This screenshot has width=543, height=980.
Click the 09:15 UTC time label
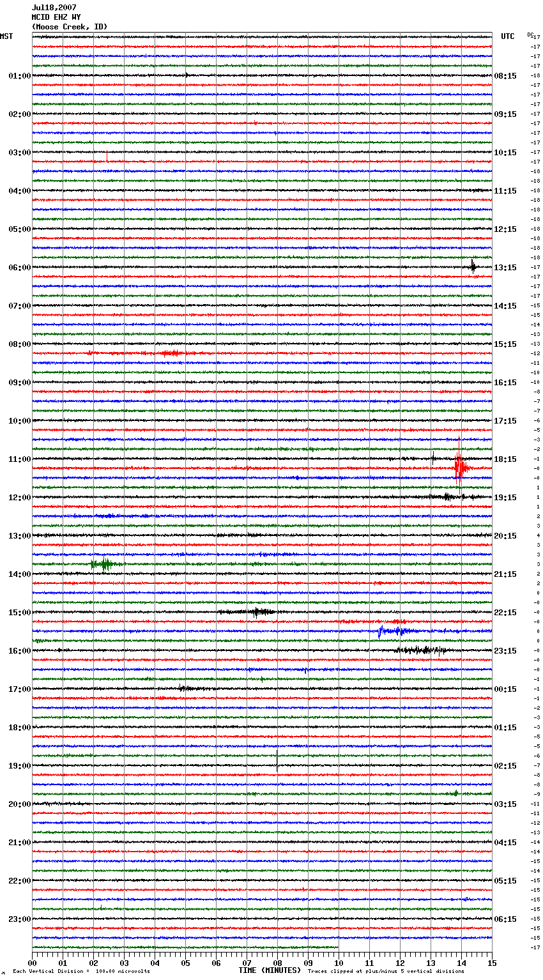point(505,114)
